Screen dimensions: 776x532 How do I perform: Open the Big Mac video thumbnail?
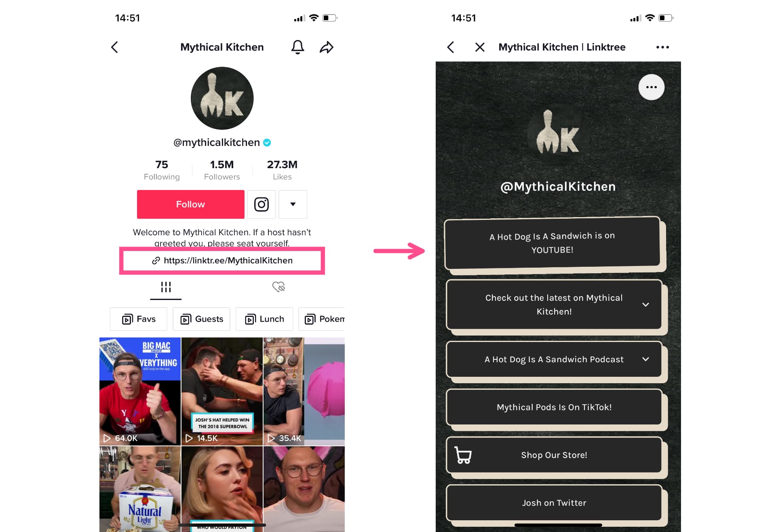pyautogui.click(x=139, y=390)
